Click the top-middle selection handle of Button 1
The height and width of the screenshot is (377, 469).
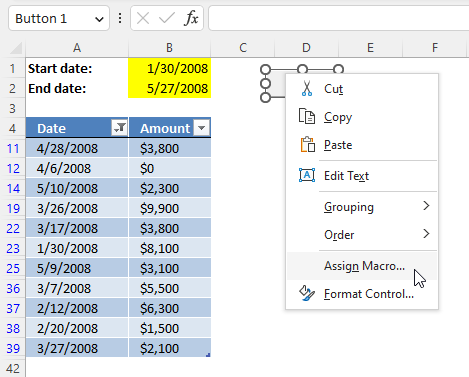(302, 69)
